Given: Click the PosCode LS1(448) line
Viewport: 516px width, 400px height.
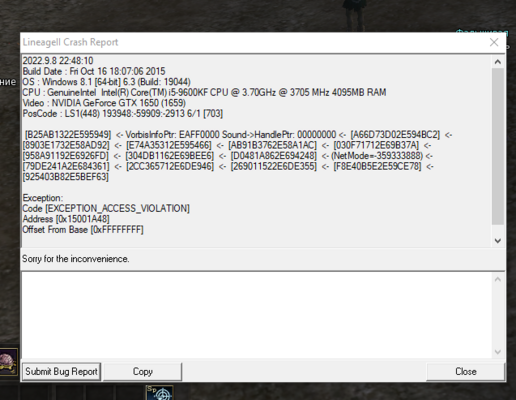Looking at the screenshot, I should pyautogui.click(x=123, y=114).
